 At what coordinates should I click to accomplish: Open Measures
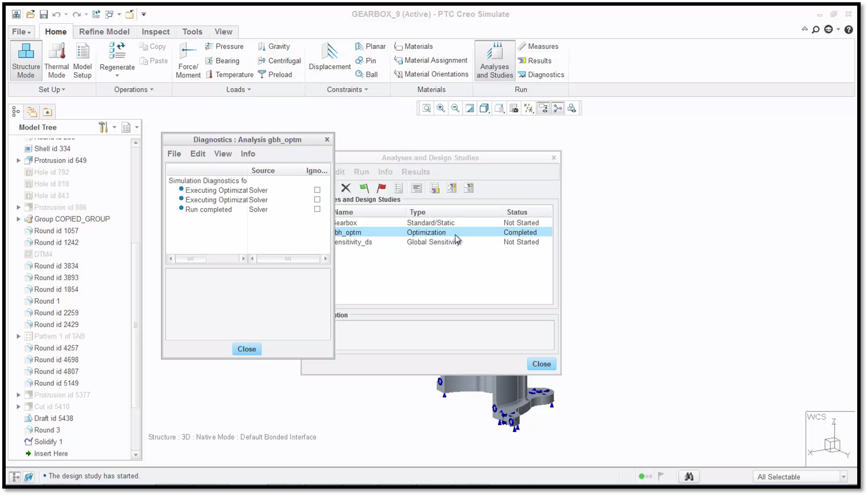pyautogui.click(x=538, y=47)
